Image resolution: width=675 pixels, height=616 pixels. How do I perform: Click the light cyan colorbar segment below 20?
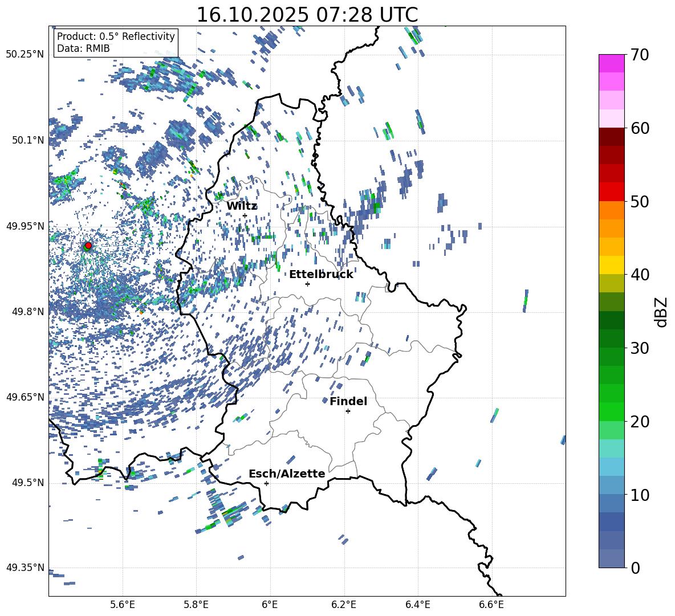tap(612, 448)
